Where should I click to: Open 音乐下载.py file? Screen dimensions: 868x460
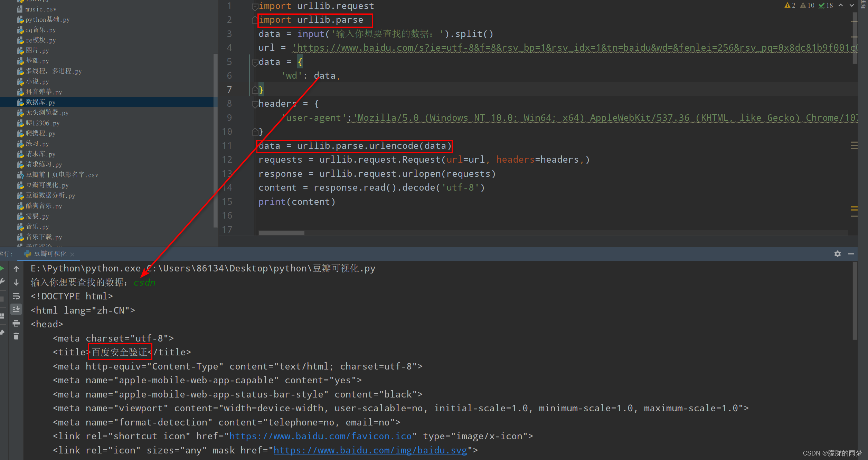[x=44, y=237]
